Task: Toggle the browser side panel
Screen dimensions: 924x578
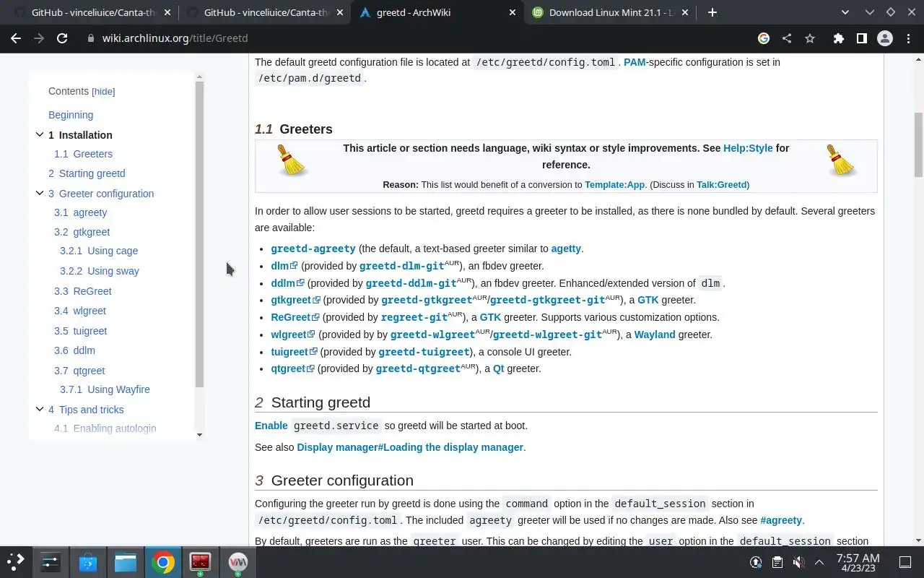Action: pyautogui.click(x=861, y=38)
